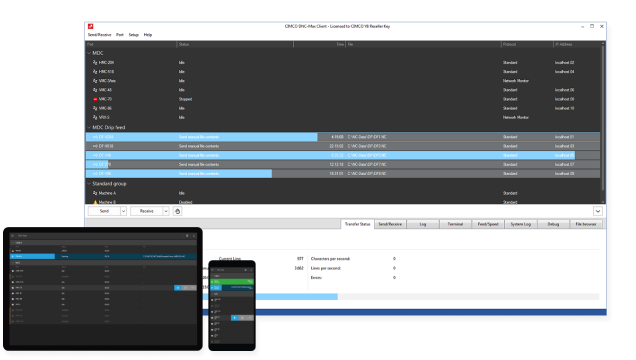Open the Port menu
Screen dimensions: 636x360
pyautogui.click(x=120, y=35)
